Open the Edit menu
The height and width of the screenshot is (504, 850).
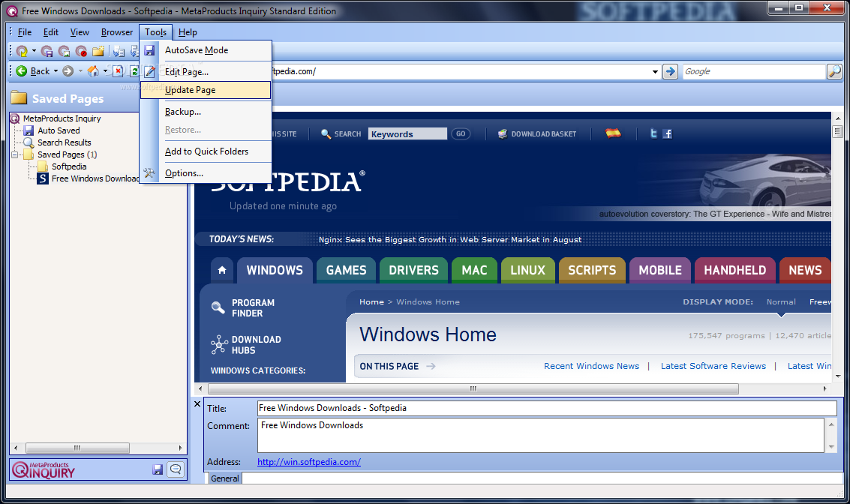pyautogui.click(x=50, y=32)
